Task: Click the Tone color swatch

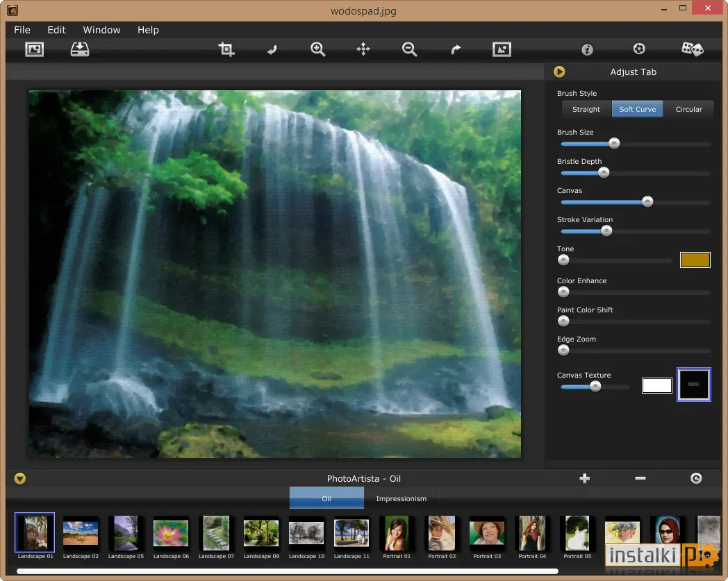Action: click(x=695, y=260)
